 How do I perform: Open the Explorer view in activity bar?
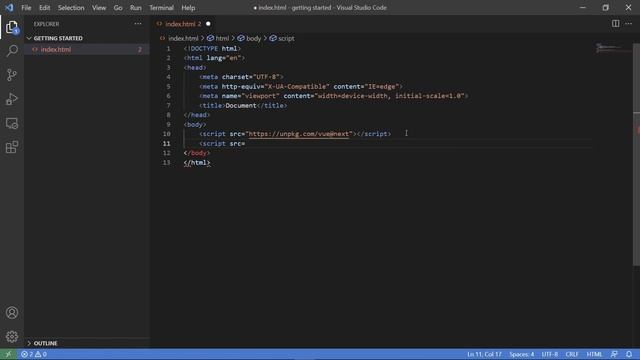pyautogui.click(x=12, y=27)
